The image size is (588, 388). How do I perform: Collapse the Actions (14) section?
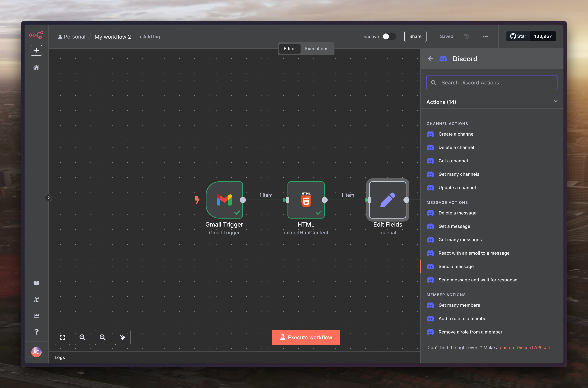pyautogui.click(x=555, y=101)
